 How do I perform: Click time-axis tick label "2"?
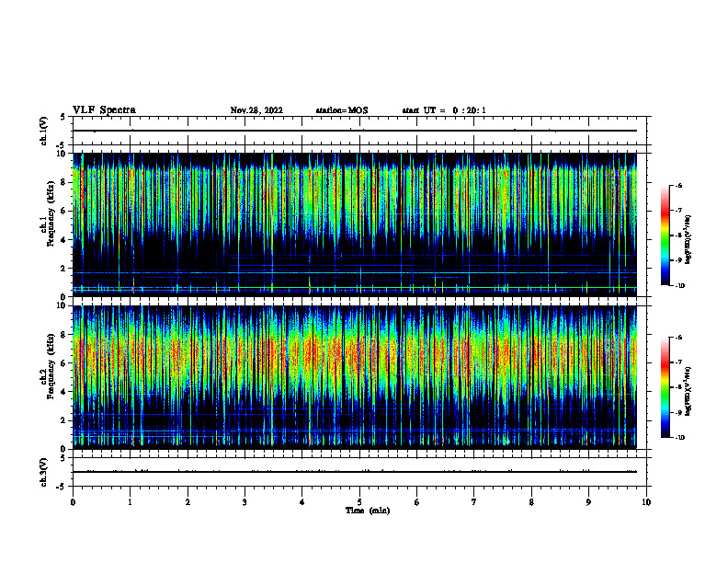[x=188, y=502]
